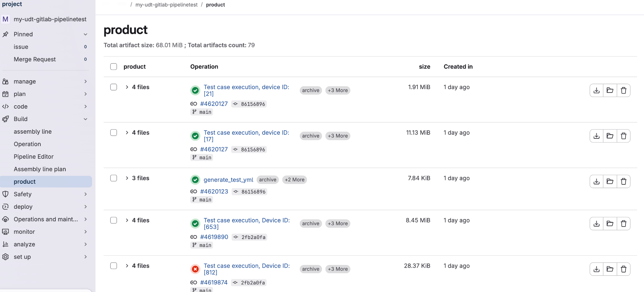Toggle the select-all checkbox in table header
644x292 pixels.
pos(114,66)
